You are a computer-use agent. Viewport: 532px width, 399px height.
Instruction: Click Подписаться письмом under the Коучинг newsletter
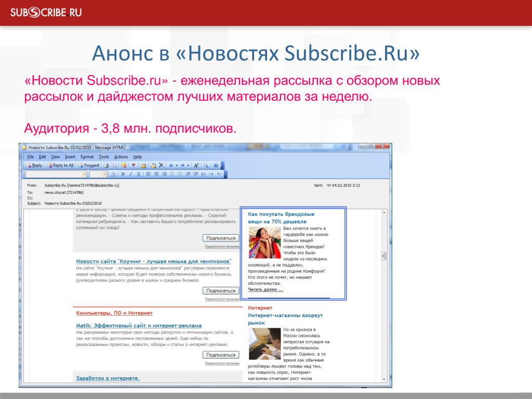(x=222, y=299)
